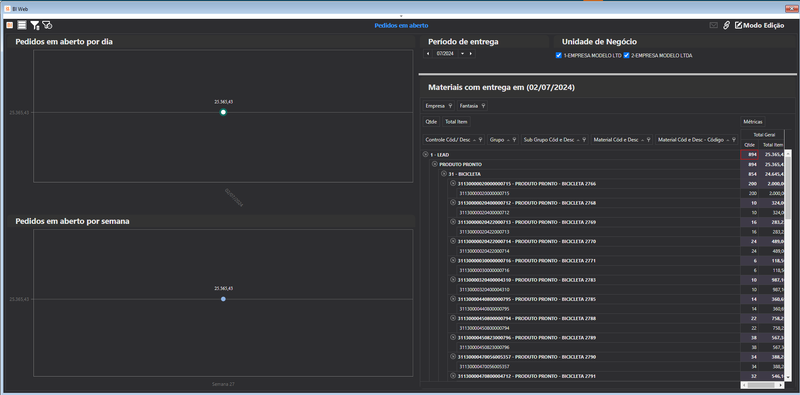Click the Material Cód e Desc - Código field
Image resolution: width=800 pixels, height=395 pixels.
pyautogui.click(x=696, y=139)
